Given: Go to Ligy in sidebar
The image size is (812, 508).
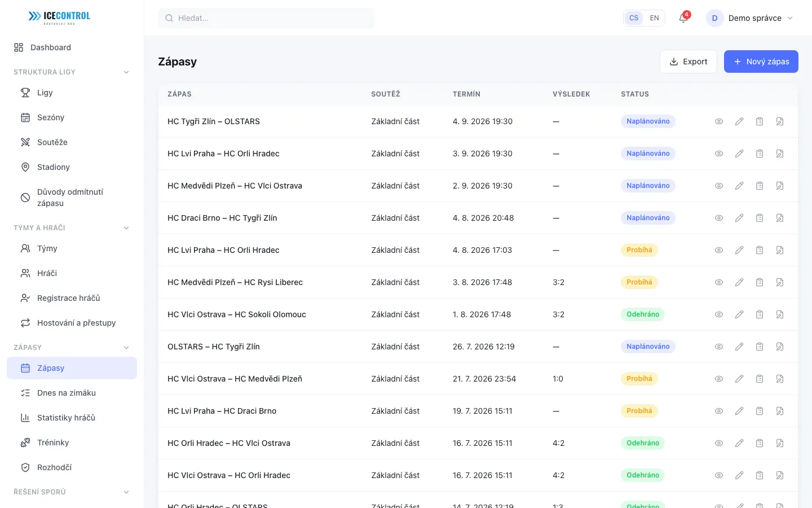Looking at the screenshot, I should (72, 93).
